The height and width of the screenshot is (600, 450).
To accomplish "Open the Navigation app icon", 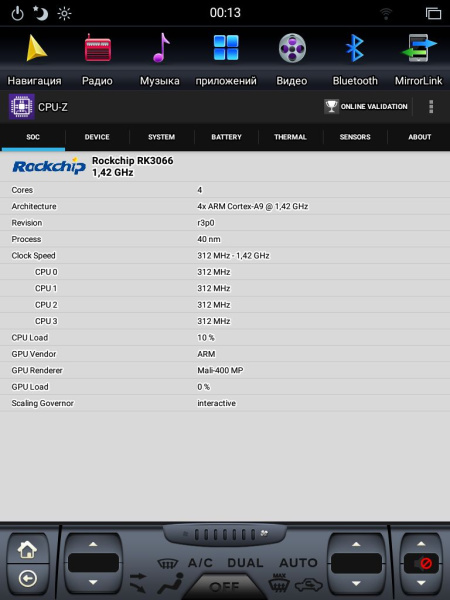I will point(36,49).
